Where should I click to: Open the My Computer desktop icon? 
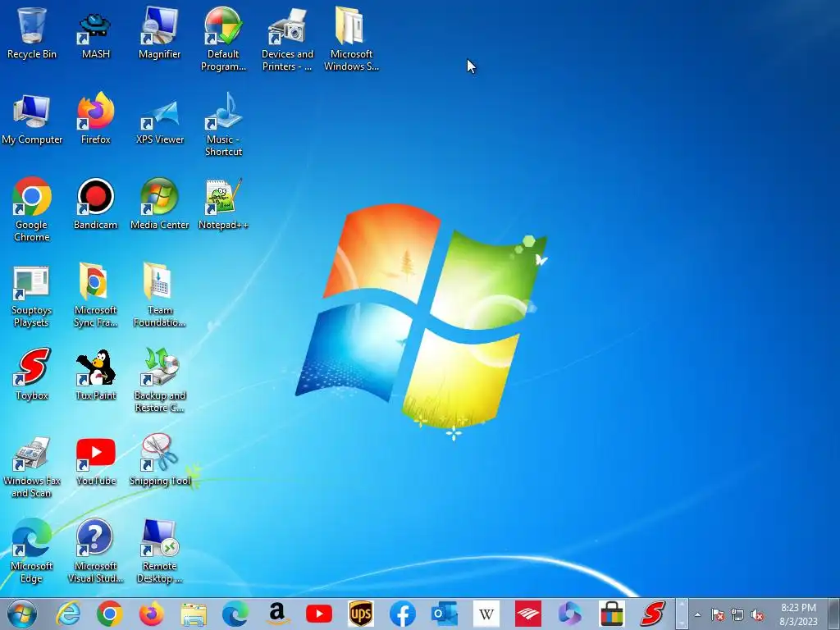[32, 119]
